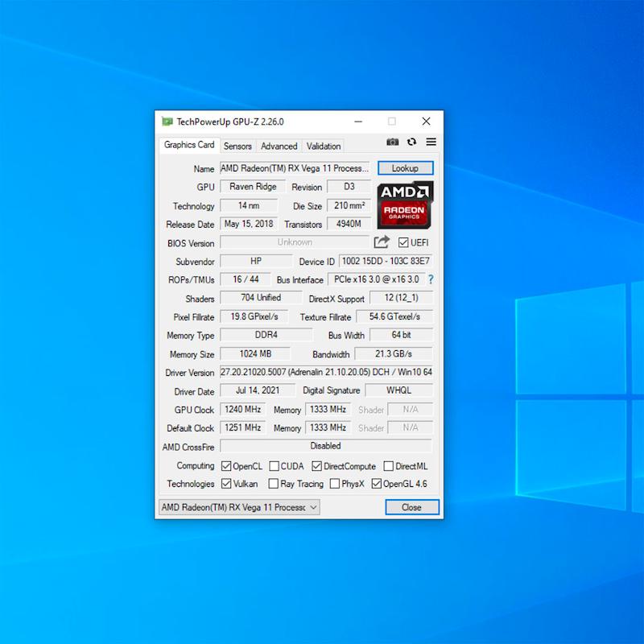Take a screenshot with the camera icon
Screen dimensions: 644x644
392,142
